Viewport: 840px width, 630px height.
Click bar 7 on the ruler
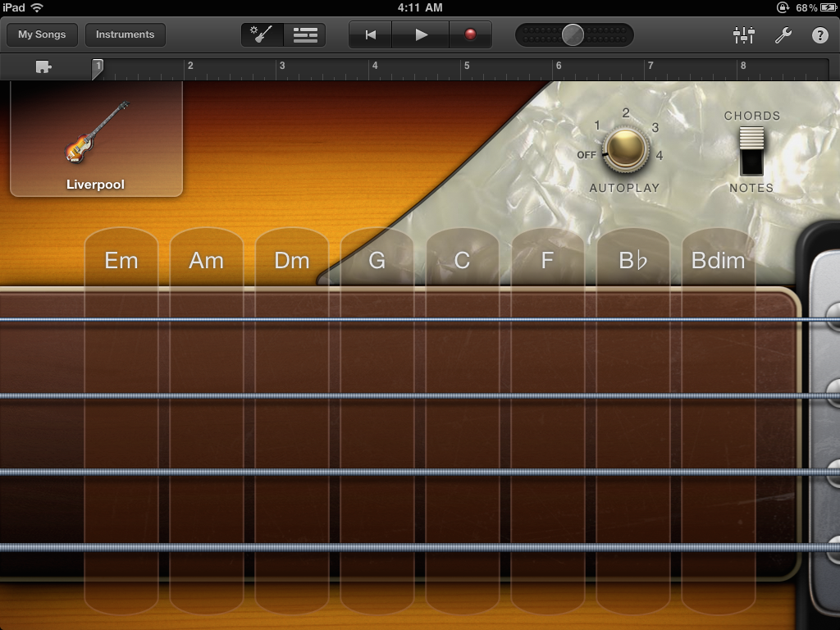[x=651, y=66]
